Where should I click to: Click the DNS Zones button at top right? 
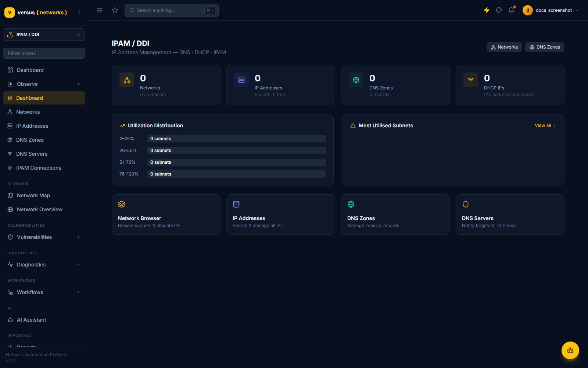point(545,47)
